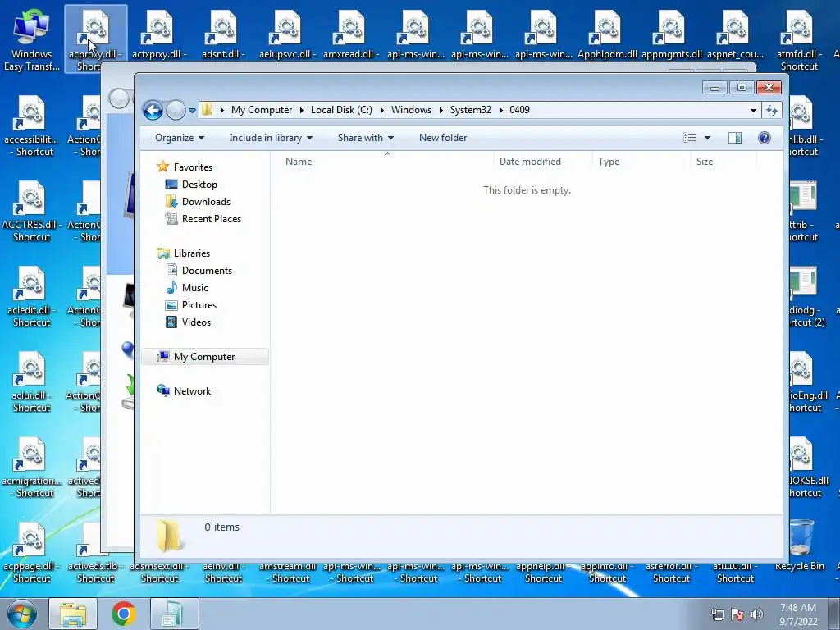This screenshot has height=630, width=840.
Task: Select Windows Easy Transfer desktop icon
Action: (x=32, y=39)
